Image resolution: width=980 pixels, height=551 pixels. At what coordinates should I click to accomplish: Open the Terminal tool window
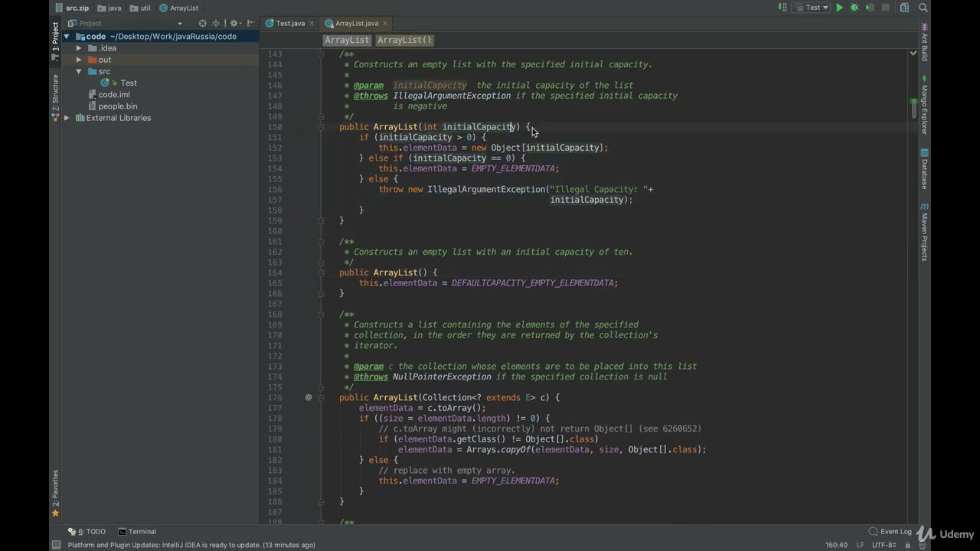point(137,531)
